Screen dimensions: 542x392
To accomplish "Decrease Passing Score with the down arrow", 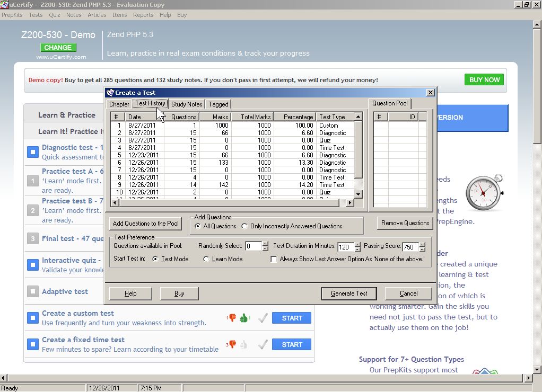I will point(422,250).
